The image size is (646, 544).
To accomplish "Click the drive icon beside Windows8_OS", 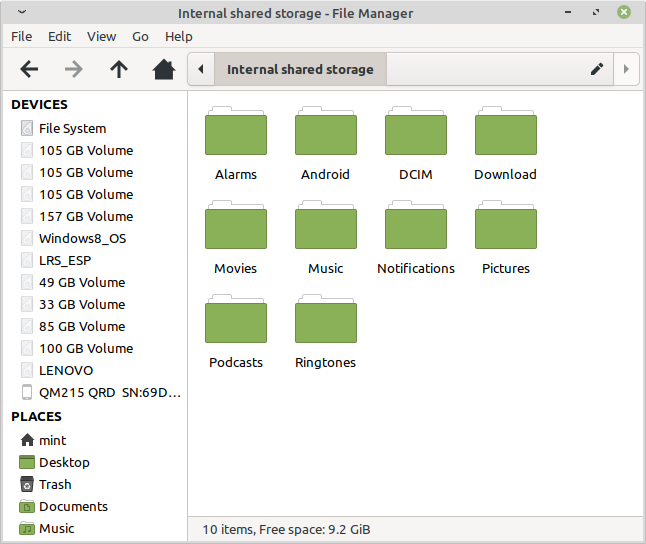I will (x=27, y=238).
